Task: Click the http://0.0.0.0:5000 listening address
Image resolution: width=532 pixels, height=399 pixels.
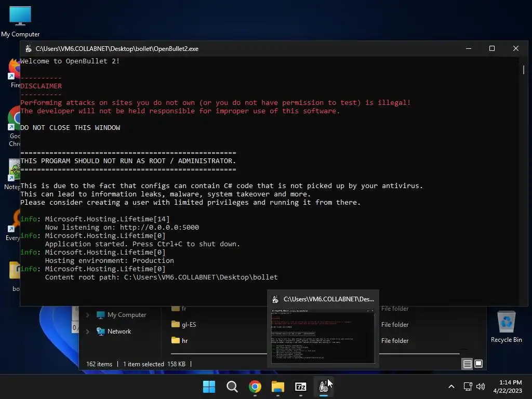Action: coord(159,228)
